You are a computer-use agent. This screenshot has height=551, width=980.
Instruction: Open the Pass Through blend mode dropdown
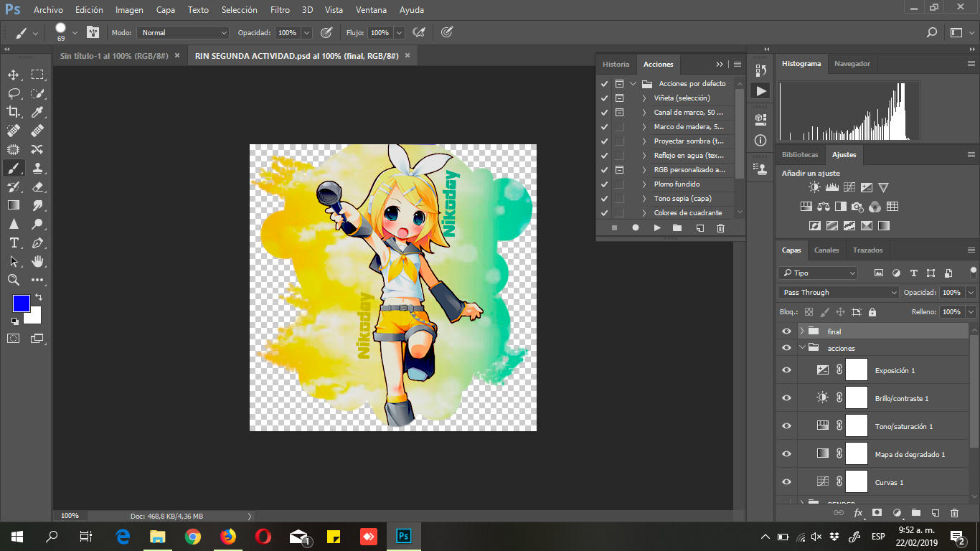pos(838,293)
